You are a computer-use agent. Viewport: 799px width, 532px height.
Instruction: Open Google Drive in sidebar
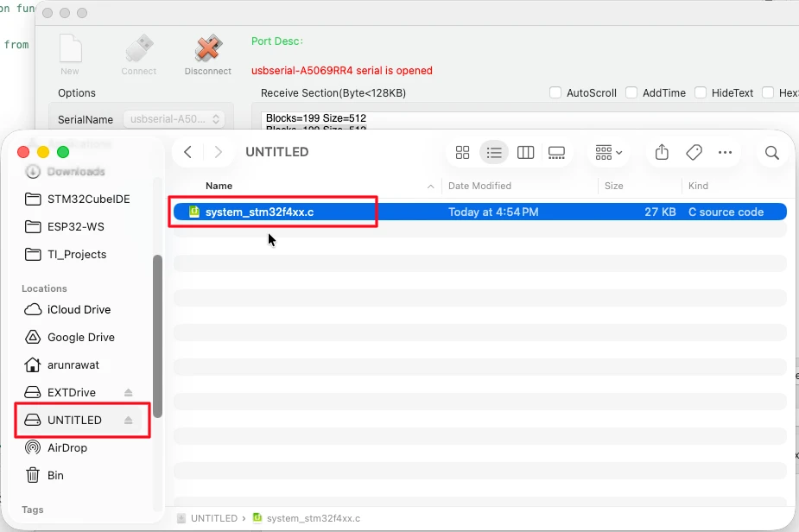(x=80, y=338)
